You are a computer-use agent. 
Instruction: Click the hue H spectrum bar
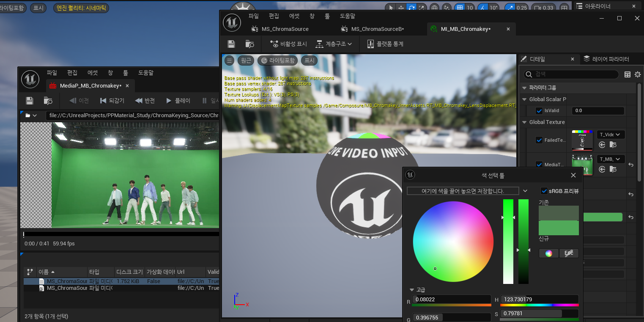pyautogui.click(x=539, y=305)
